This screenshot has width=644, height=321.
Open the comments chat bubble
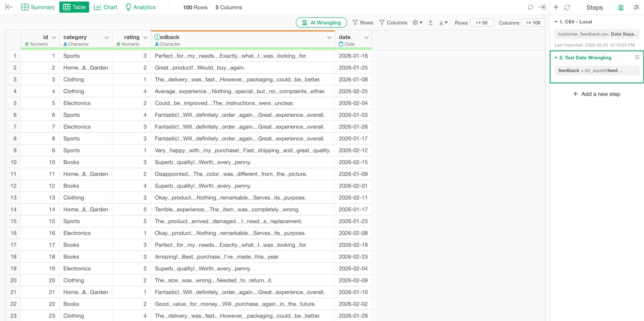pyautogui.click(x=530, y=7)
